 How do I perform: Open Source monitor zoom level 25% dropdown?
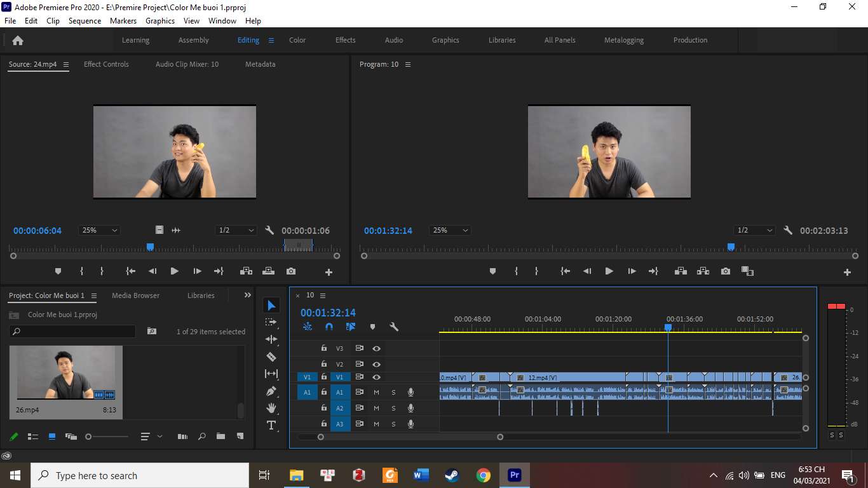click(x=99, y=231)
